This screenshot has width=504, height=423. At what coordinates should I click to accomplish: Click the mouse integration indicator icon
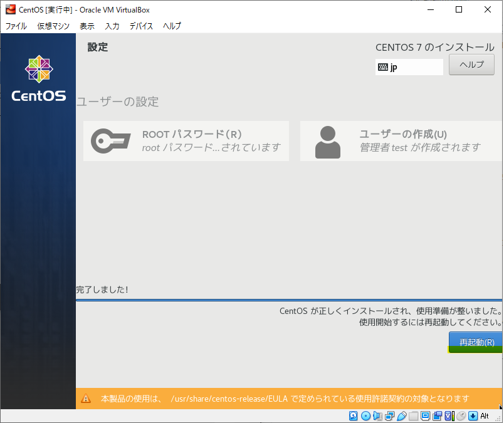[x=461, y=416]
